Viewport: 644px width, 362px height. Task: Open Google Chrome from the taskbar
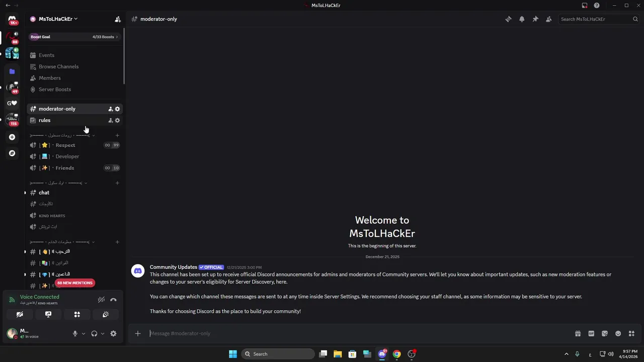click(397, 354)
